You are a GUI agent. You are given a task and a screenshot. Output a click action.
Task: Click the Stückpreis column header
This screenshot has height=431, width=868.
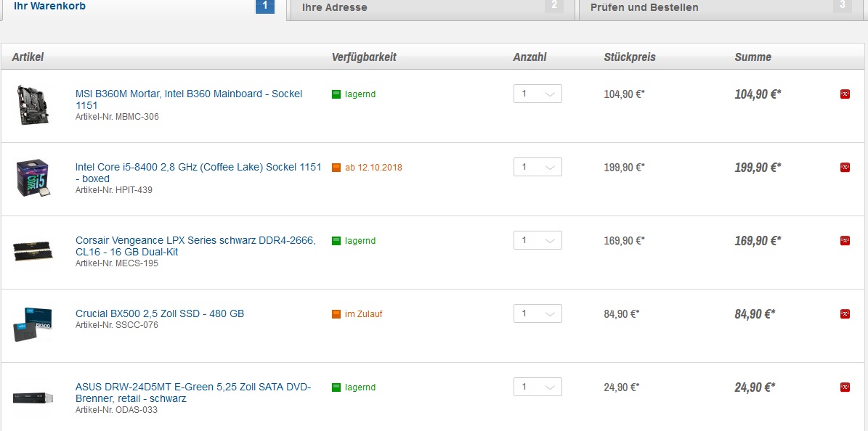[x=630, y=57]
